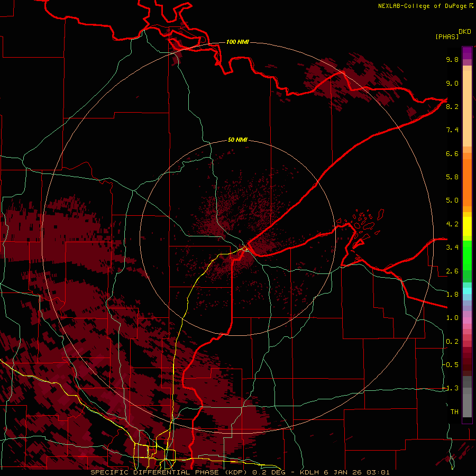Click the 9.8 value on the color scale
This screenshot has width=476, height=476.
point(452,59)
